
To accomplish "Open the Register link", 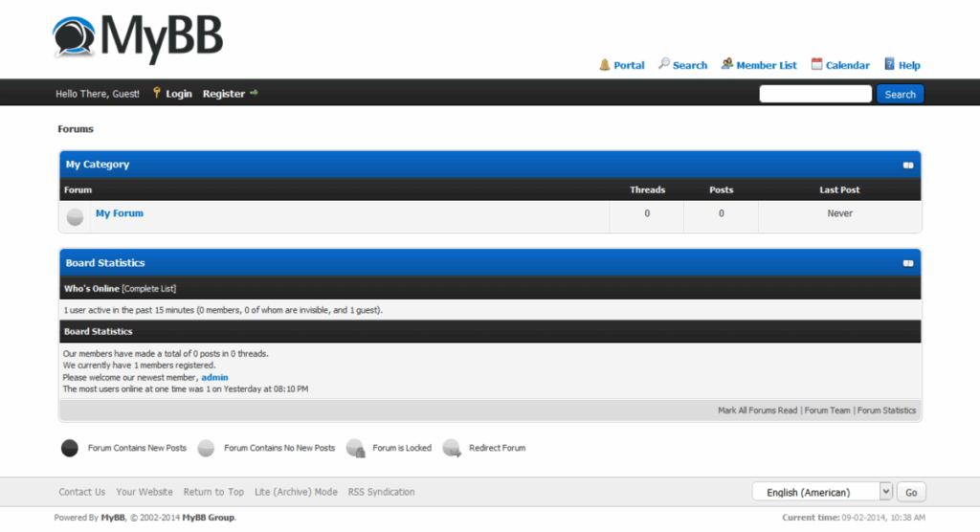I will (x=224, y=94).
